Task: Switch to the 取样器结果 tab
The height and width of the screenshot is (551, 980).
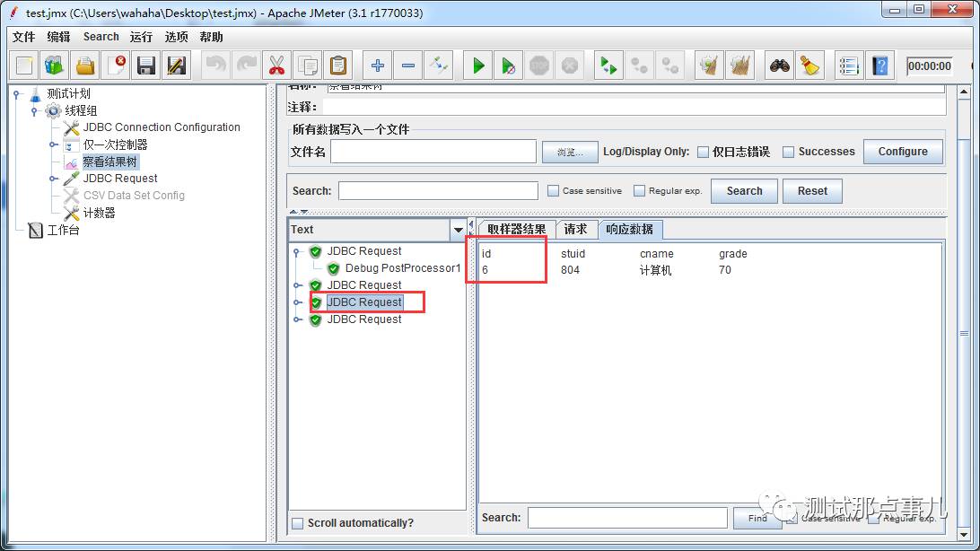Action: 516,229
